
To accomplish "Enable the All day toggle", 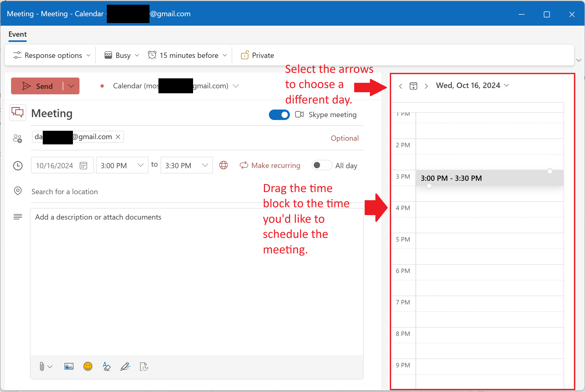I will 322,165.
